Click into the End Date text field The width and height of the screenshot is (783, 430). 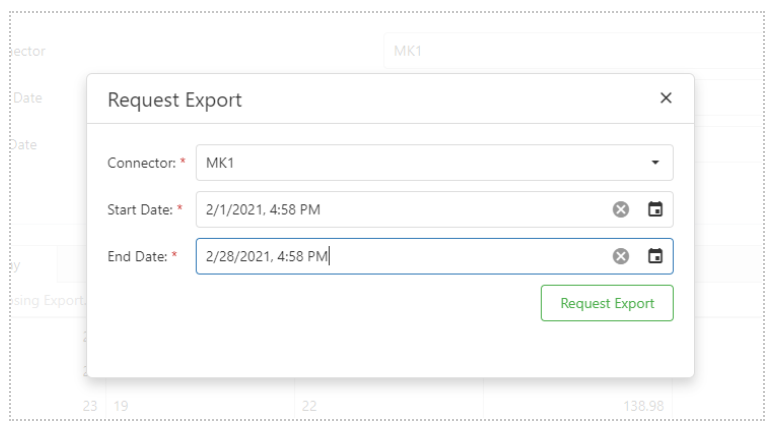[402, 256]
